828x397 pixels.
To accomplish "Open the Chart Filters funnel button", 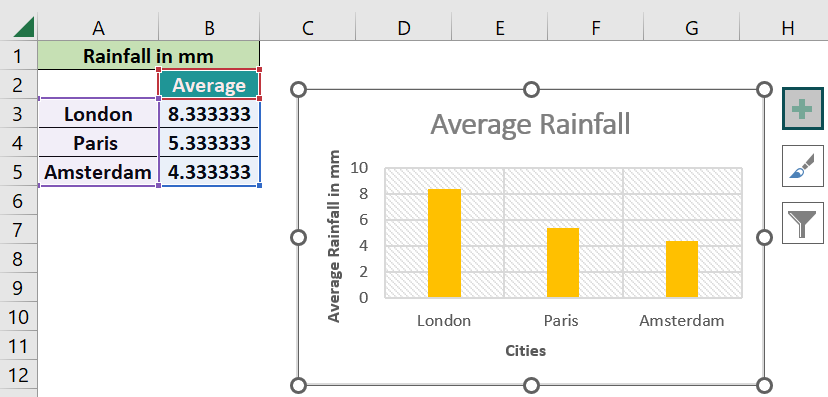I will pyautogui.click(x=803, y=223).
